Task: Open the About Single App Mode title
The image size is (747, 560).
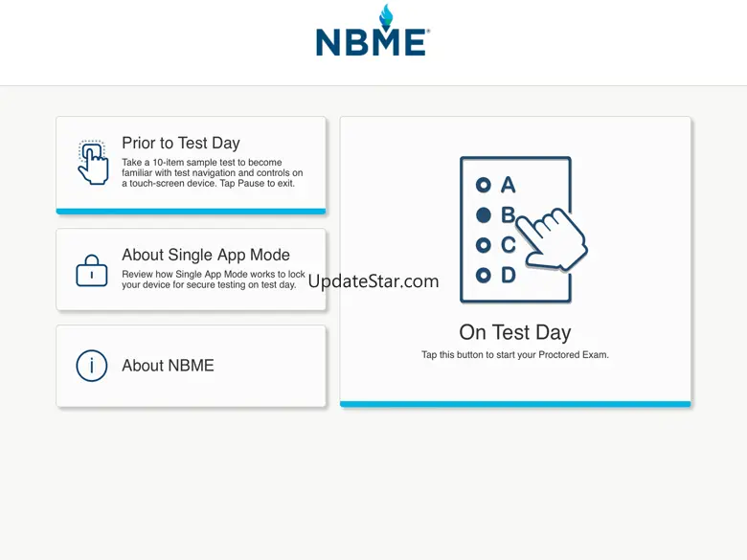Action: coord(206,255)
